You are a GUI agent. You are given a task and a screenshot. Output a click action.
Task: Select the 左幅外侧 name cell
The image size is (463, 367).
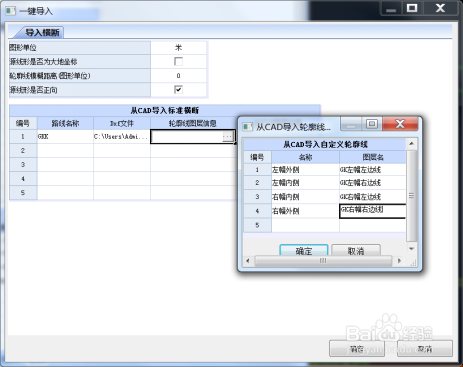[x=305, y=170]
